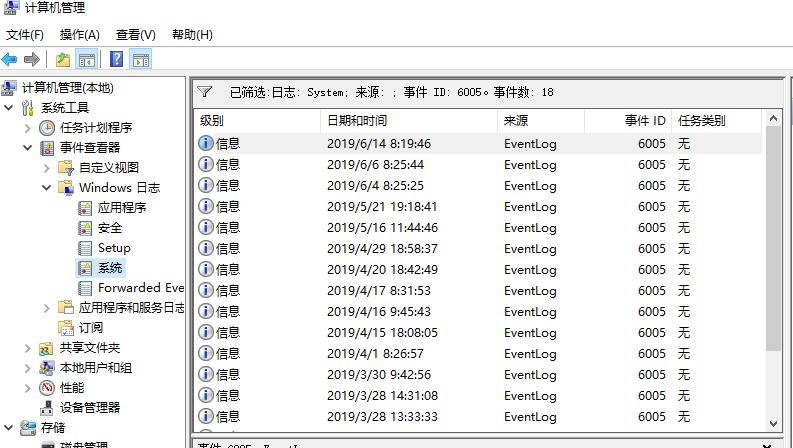
Task: Expand the 本地用户和组 node
Action: click(x=28, y=368)
